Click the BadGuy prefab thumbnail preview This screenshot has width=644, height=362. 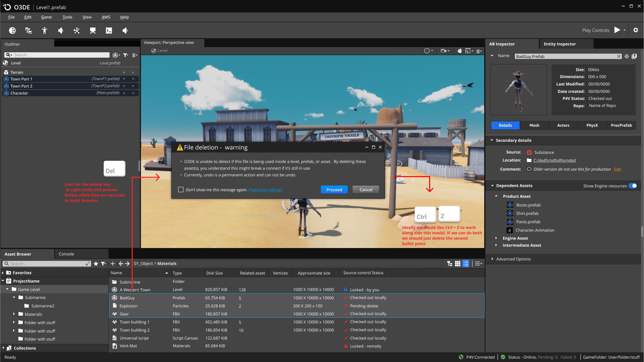coord(518,90)
